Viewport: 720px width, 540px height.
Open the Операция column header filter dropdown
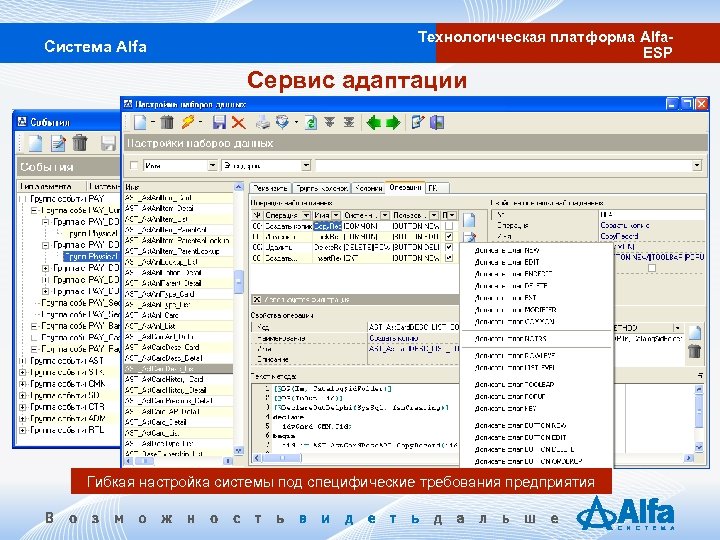306,215
